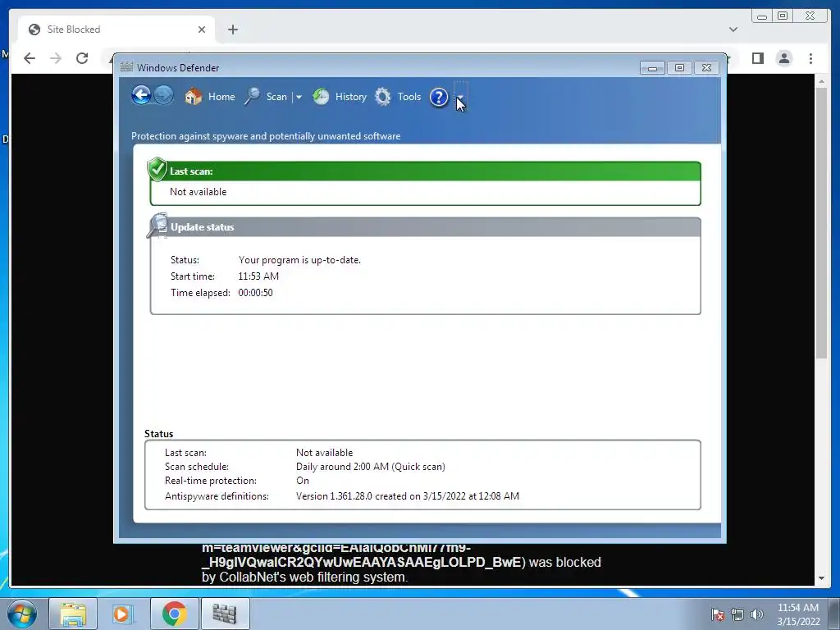Expand Chrome's tab search chevron

(733, 30)
